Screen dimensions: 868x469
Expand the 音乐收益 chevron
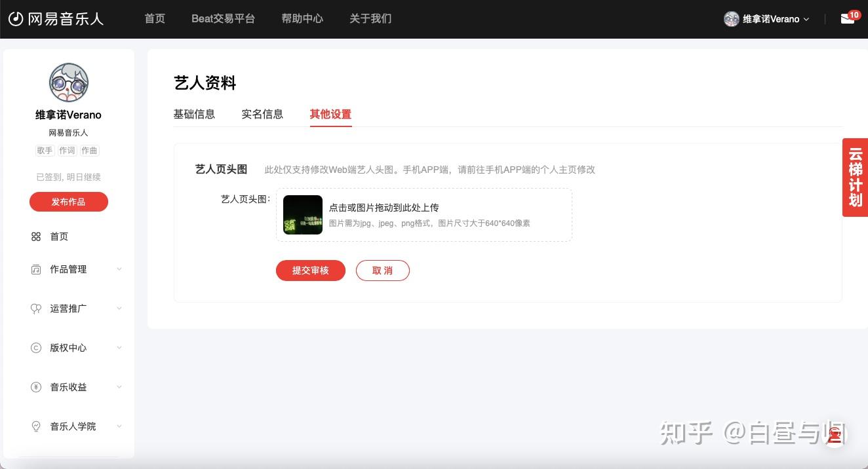(119, 387)
